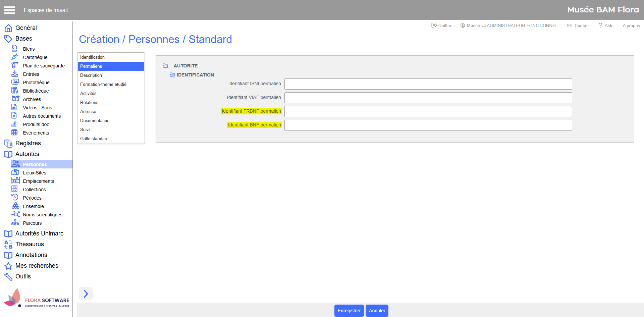The image size is (644, 317).
Task: Open the Périodes history icon
Action: pyautogui.click(x=15, y=198)
